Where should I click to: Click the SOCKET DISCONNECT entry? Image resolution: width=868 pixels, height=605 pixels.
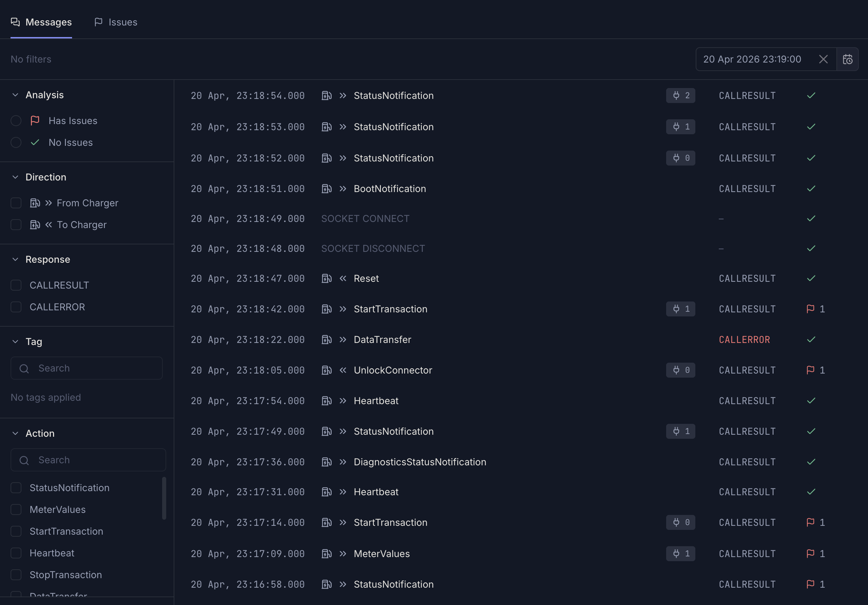(x=373, y=249)
